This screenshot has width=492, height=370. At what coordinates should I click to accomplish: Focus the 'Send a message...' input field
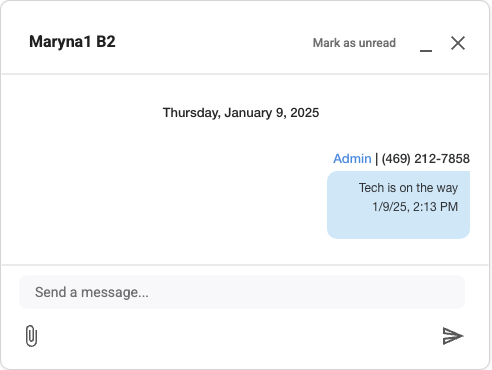click(x=242, y=292)
